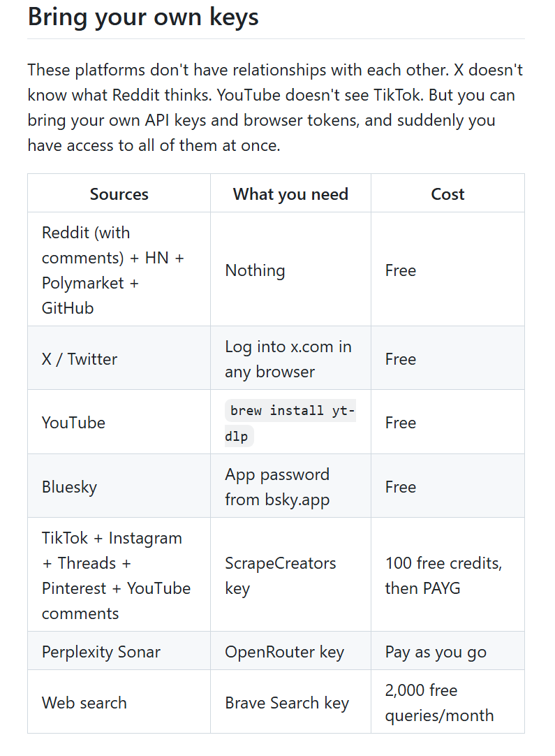
Task: Click the 'X / Twitter' table cell
Action: point(119,358)
